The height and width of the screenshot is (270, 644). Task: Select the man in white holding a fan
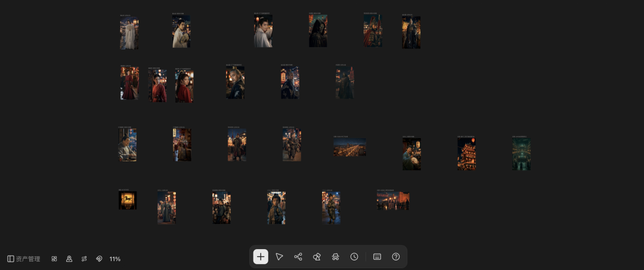[x=181, y=32]
